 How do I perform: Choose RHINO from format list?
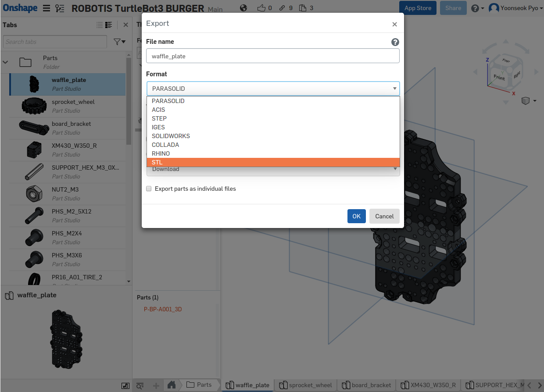(x=273, y=153)
